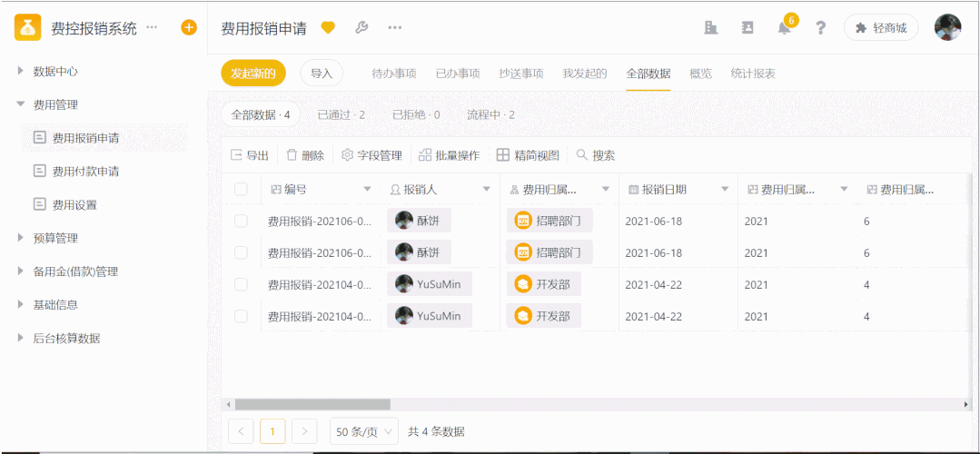Open the three-dot menu next to wrench icon
Image resolution: width=980 pixels, height=454 pixels.
(x=394, y=27)
